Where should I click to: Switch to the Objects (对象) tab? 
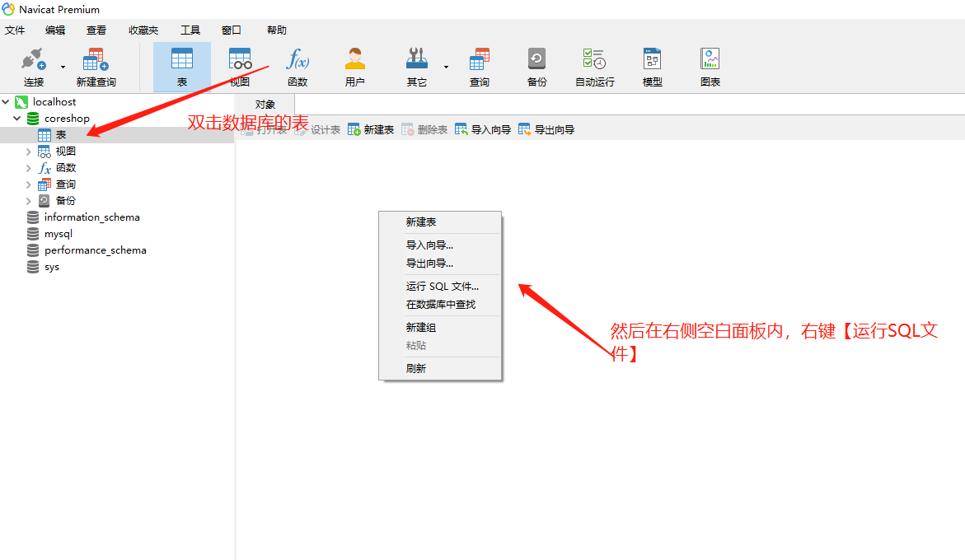(x=265, y=105)
